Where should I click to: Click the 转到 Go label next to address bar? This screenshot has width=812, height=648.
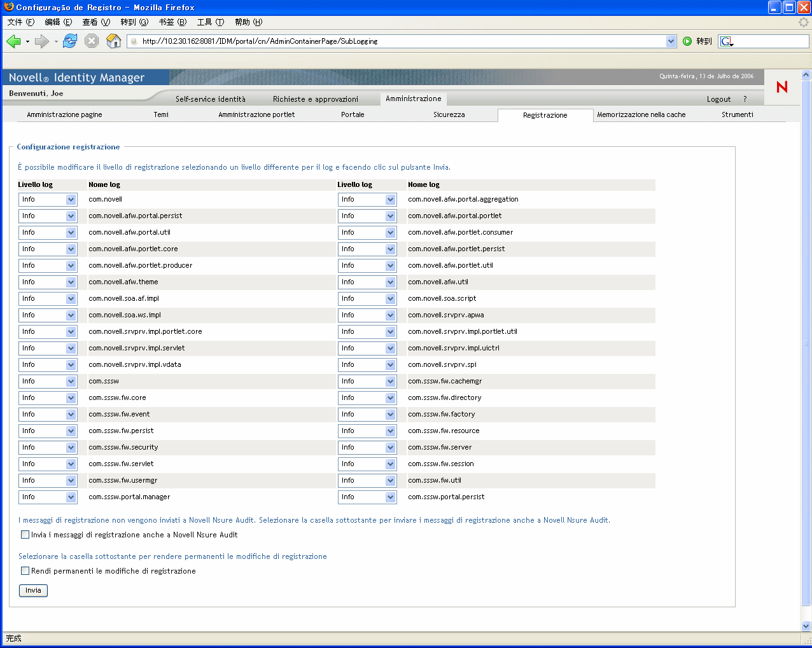click(x=704, y=41)
